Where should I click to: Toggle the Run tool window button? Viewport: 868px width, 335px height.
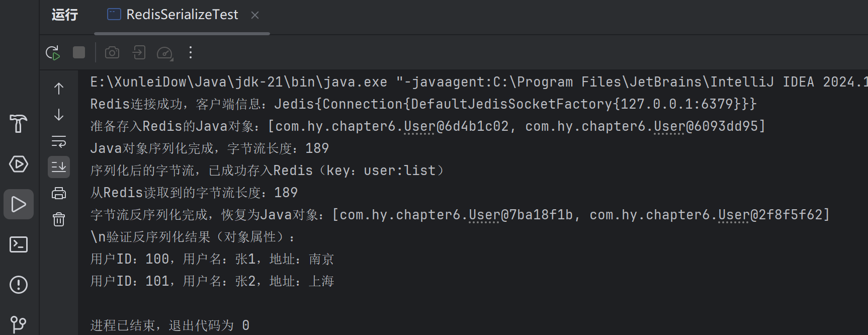[19, 204]
